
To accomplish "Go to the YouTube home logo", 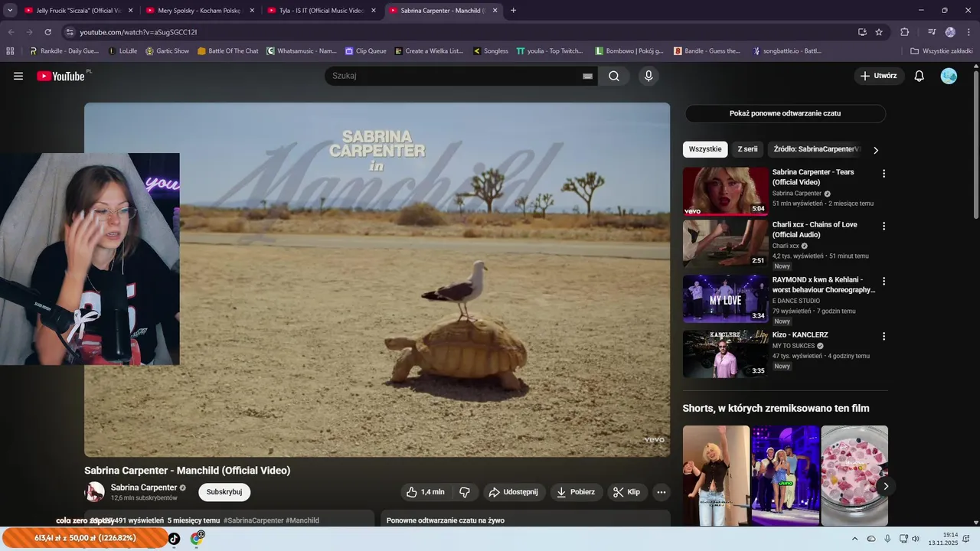I will tap(60, 76).
